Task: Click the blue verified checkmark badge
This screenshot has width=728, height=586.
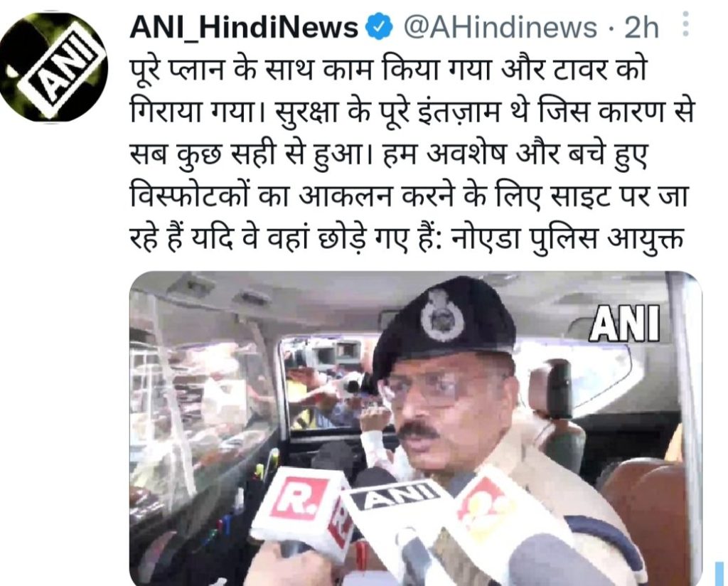Action: (x=380, y=28)
